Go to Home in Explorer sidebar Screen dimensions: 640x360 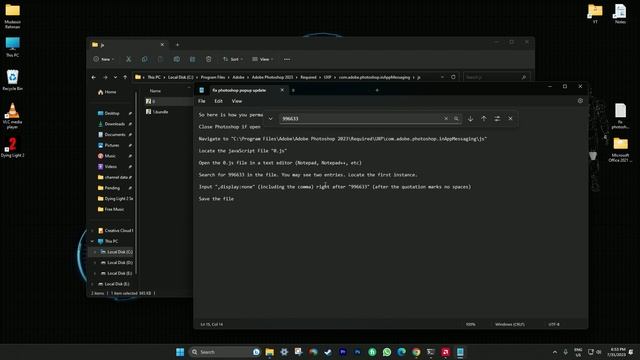point(107,92)
